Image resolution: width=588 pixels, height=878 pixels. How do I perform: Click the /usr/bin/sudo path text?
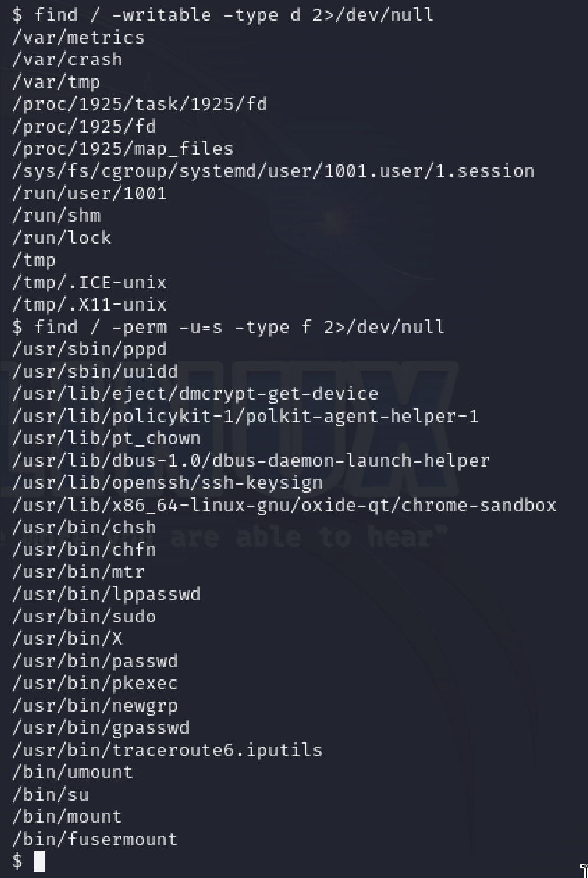point(84,616)
